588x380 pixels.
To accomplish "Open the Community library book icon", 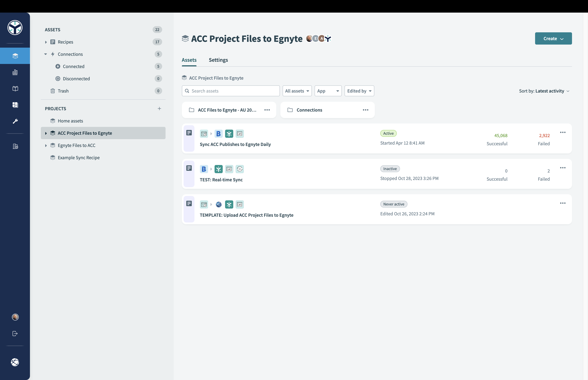I will point(15,89).
